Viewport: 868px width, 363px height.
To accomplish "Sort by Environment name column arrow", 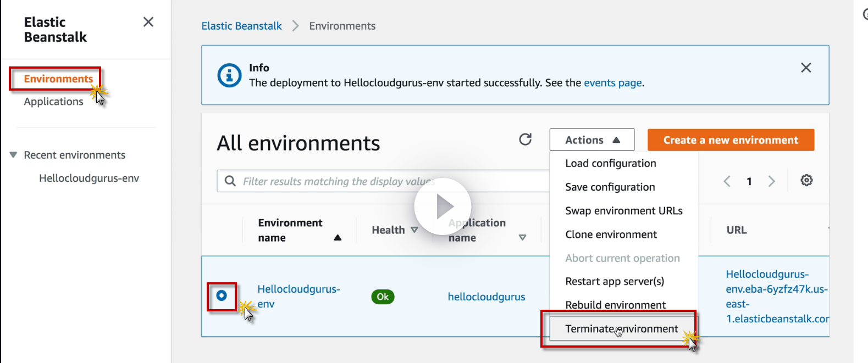I will pos(338,238).
